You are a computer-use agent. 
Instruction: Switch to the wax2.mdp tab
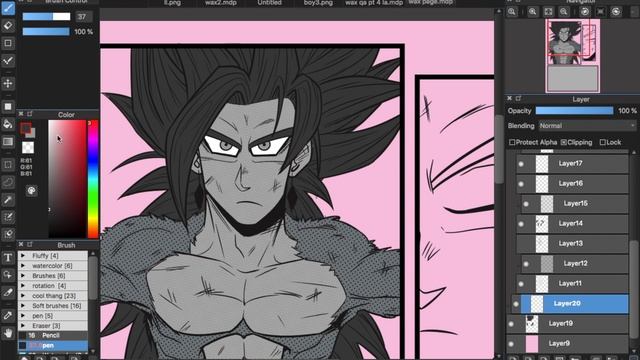(x=220, y=3)
